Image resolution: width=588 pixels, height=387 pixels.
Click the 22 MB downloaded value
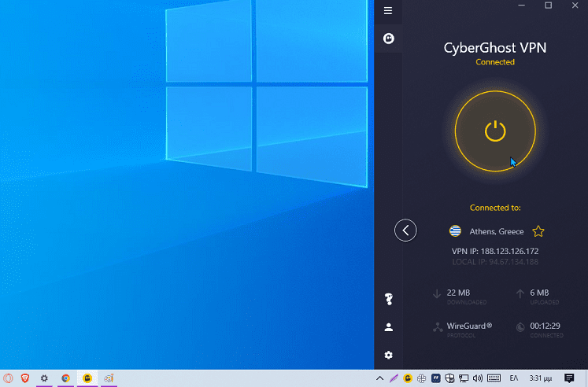tap(458, 293)
